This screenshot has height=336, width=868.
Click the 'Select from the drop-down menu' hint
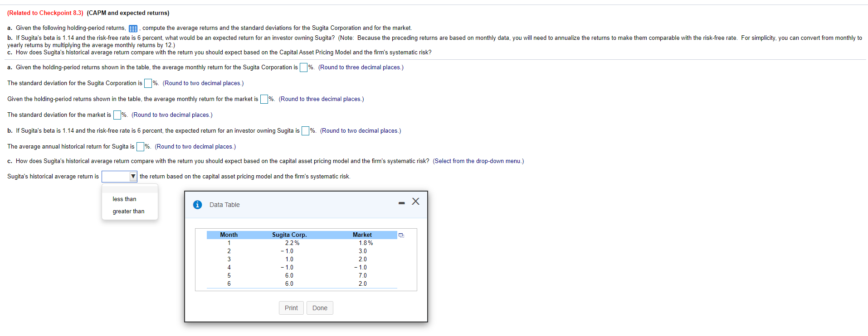point(478,161)
